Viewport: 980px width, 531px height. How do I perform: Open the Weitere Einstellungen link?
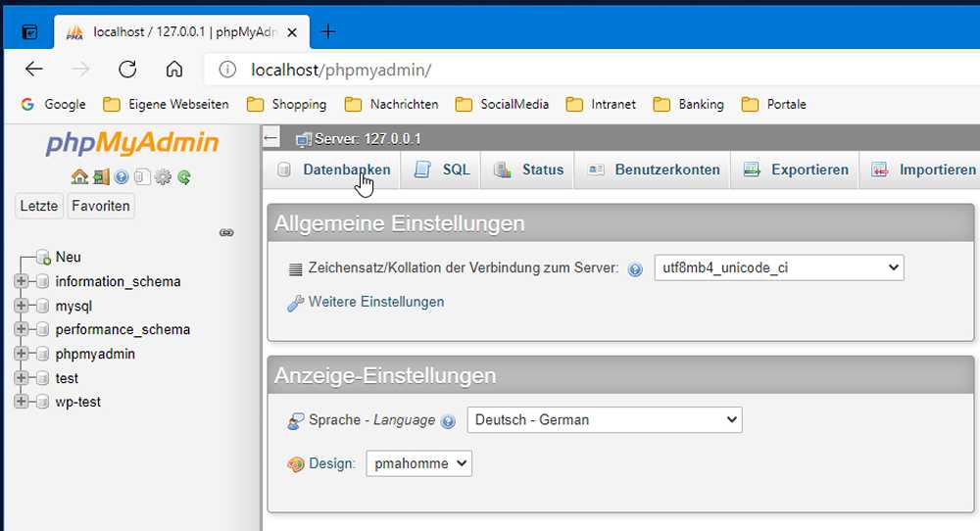[376, 302]
